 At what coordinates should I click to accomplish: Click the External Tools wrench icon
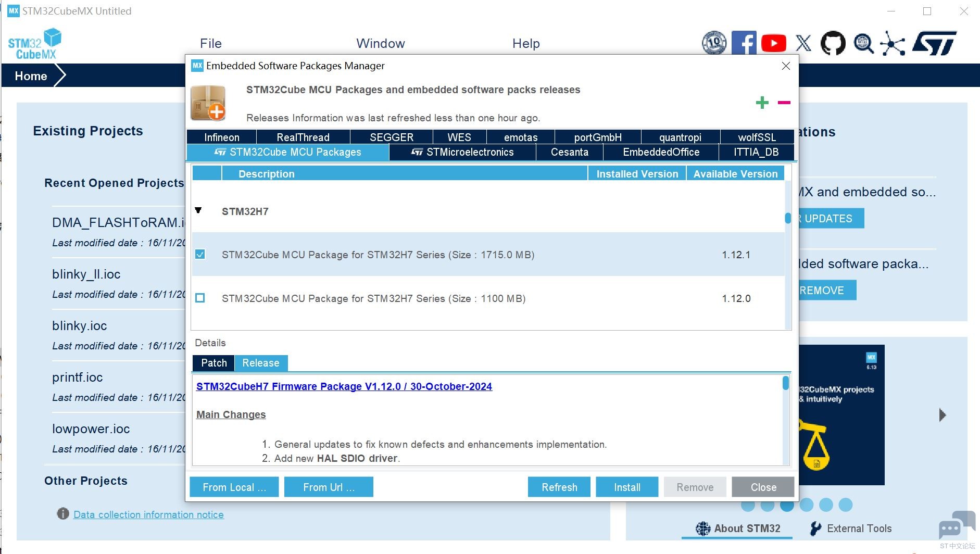[x=816, y=528]
